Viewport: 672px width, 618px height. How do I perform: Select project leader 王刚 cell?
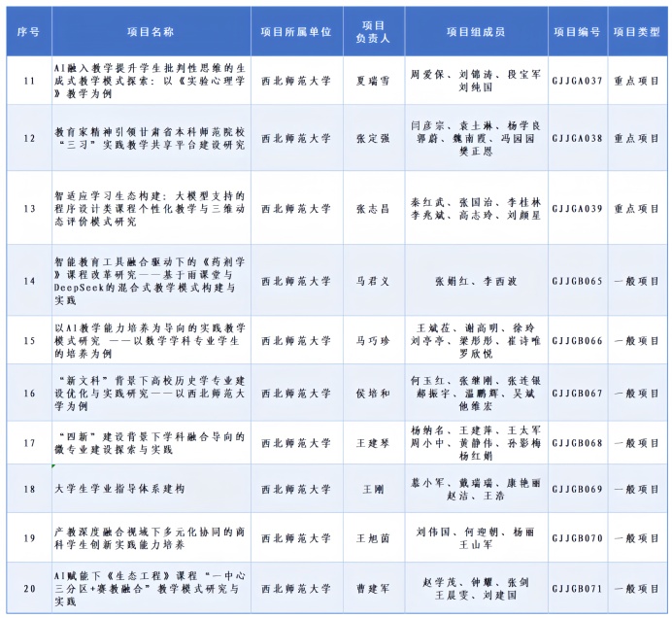click(x=372, y=491)
